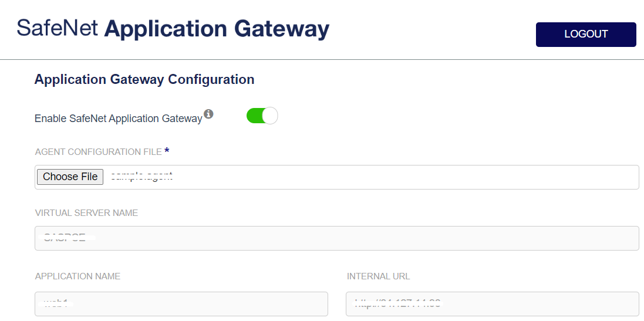Disable the SafeNet Application Gateway toggle
Viewport: 644px width, 321px height.
pyautogui.click(x=262, y=116)
